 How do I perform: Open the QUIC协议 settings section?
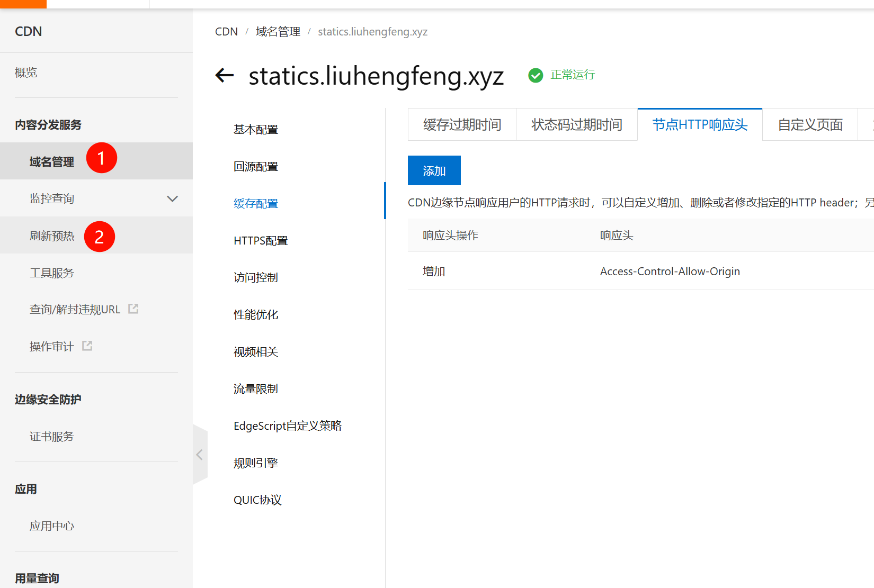point(257,500)
